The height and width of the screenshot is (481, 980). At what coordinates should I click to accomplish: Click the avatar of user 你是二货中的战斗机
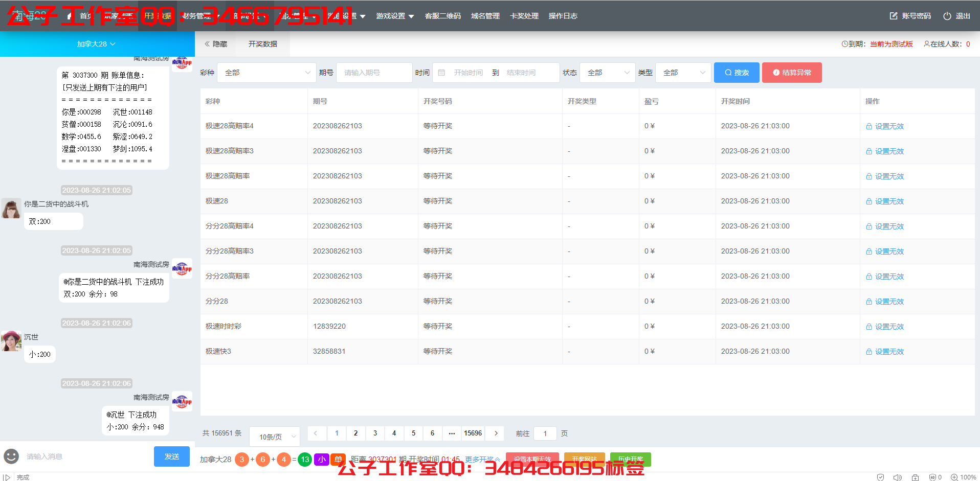click(x=11, y=209)
